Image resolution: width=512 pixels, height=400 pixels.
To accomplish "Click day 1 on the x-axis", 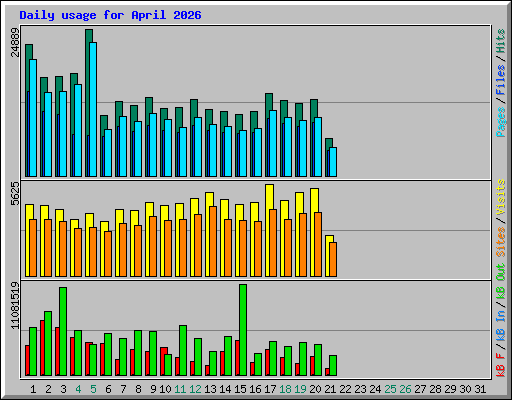I will pos(33,389).
